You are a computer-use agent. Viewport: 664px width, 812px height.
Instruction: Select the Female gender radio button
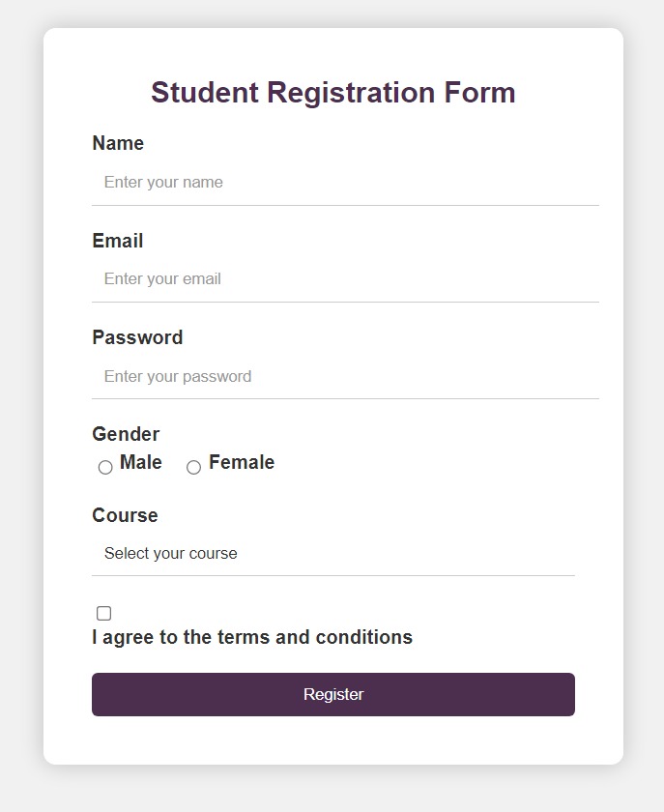click(193, 467)
